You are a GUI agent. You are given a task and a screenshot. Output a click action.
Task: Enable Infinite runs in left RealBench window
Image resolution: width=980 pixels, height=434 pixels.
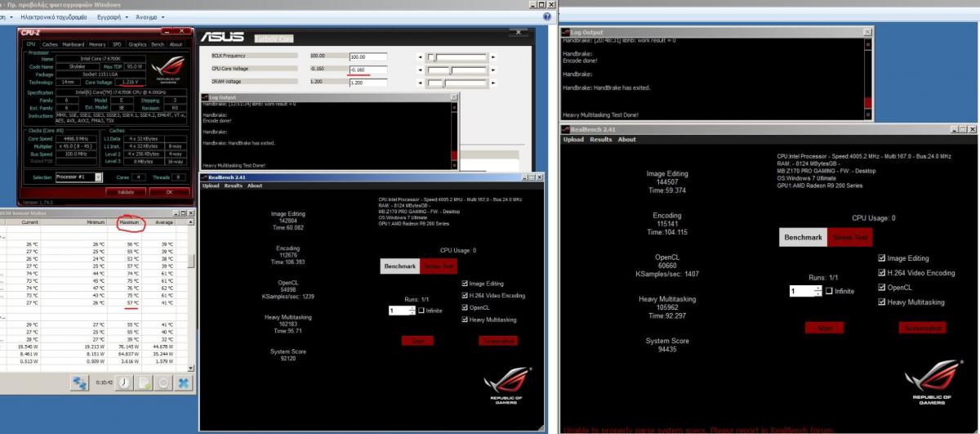tap(421, 311)
